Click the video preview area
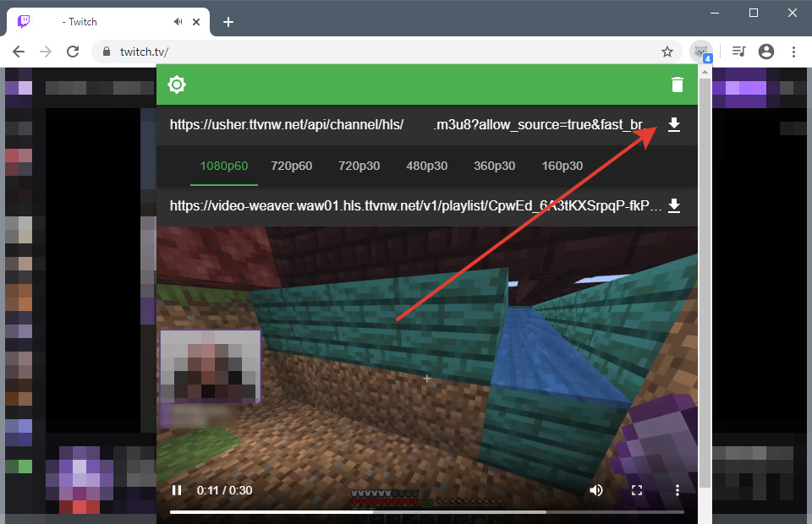Screen dimensions: 812x524 click(x=426, y=375)
